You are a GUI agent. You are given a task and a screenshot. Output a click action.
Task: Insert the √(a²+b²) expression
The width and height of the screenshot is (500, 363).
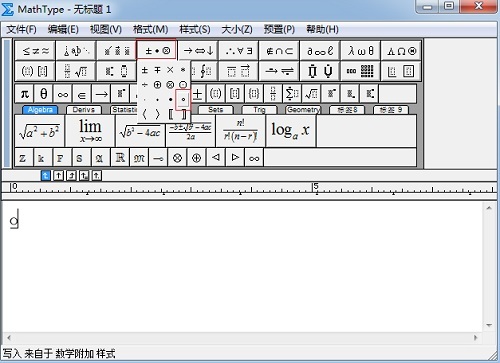(40, 131)
